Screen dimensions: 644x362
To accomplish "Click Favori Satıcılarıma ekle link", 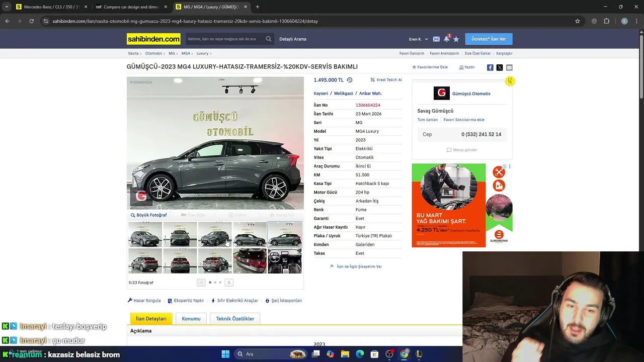I will [464, 120].
